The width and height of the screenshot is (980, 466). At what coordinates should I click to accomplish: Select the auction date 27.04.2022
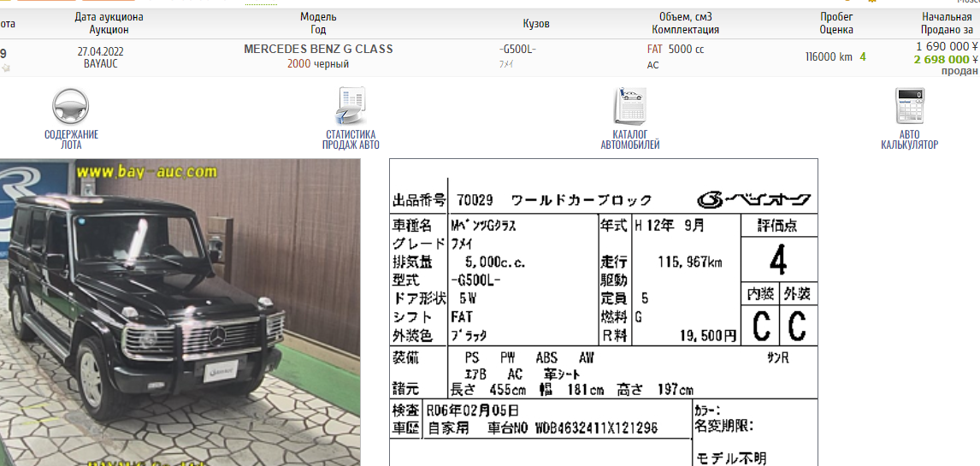point(101,52)
